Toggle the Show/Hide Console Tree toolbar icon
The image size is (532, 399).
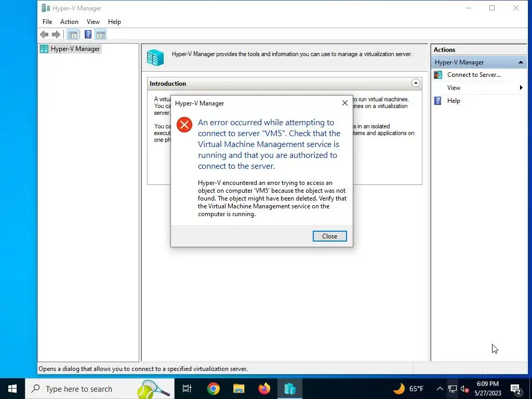pos(72,34)
